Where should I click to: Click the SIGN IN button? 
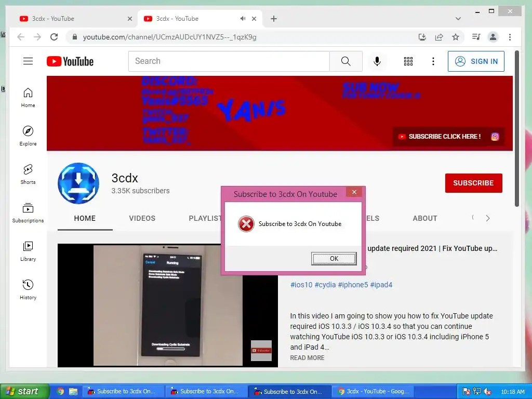pyautogui.click(x=476, y=61)
